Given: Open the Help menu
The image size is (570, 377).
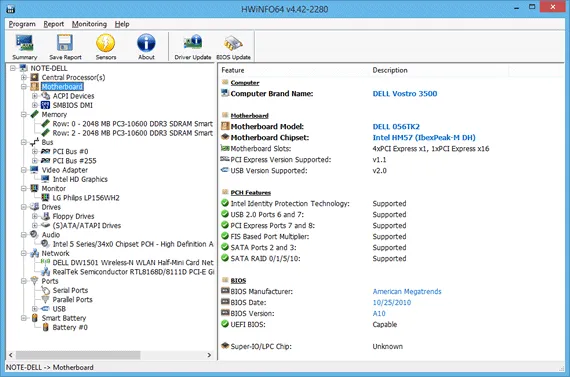Looking at the screenshot, I should coord(122,24).
